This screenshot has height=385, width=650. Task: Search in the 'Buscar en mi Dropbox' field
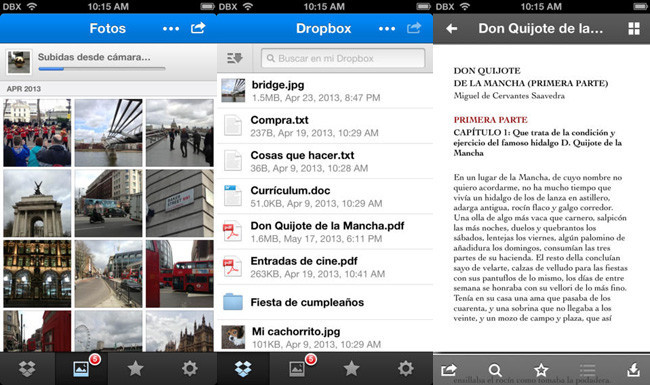(343, 58)
